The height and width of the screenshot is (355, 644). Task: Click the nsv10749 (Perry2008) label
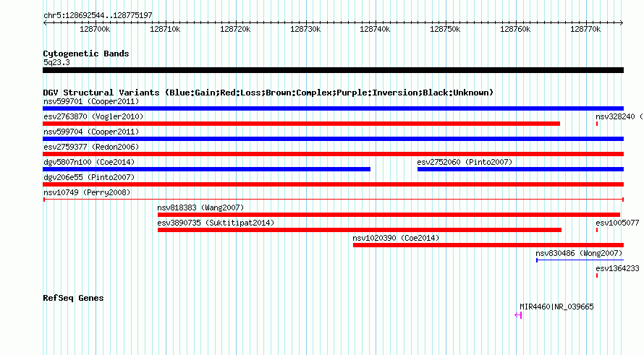[x=87, y=192]
